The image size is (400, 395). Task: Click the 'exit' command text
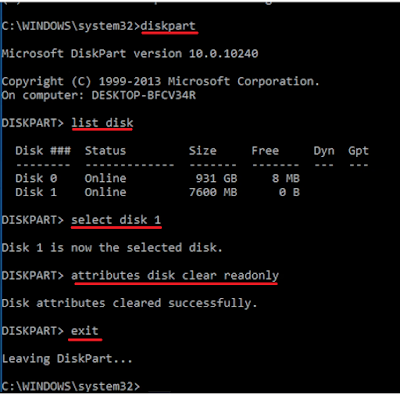85,330
